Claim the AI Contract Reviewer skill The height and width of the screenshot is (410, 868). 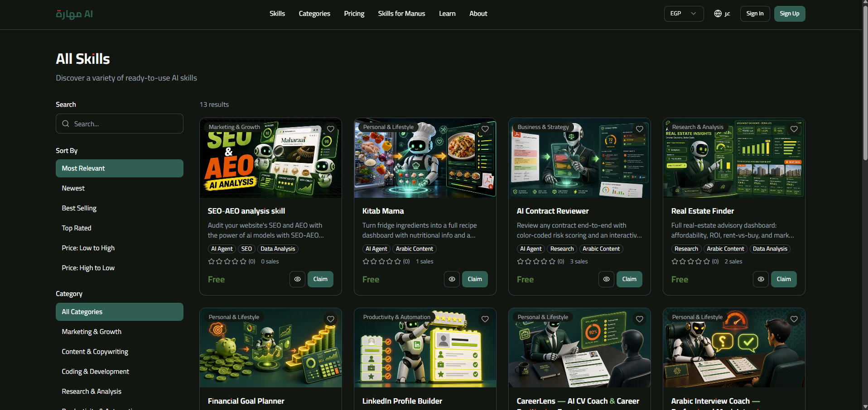[x=629, y=279]
